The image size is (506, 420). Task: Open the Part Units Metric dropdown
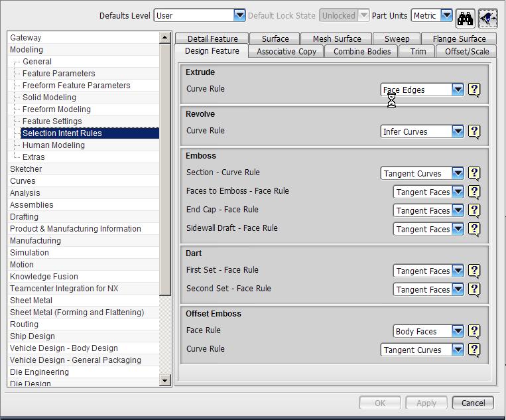[x=446, y=15]
